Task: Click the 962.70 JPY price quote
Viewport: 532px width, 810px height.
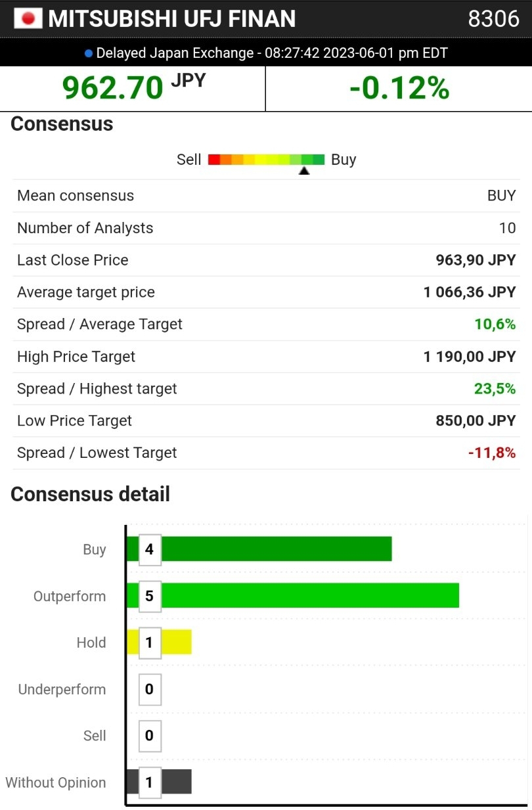Action: (133, 87)
